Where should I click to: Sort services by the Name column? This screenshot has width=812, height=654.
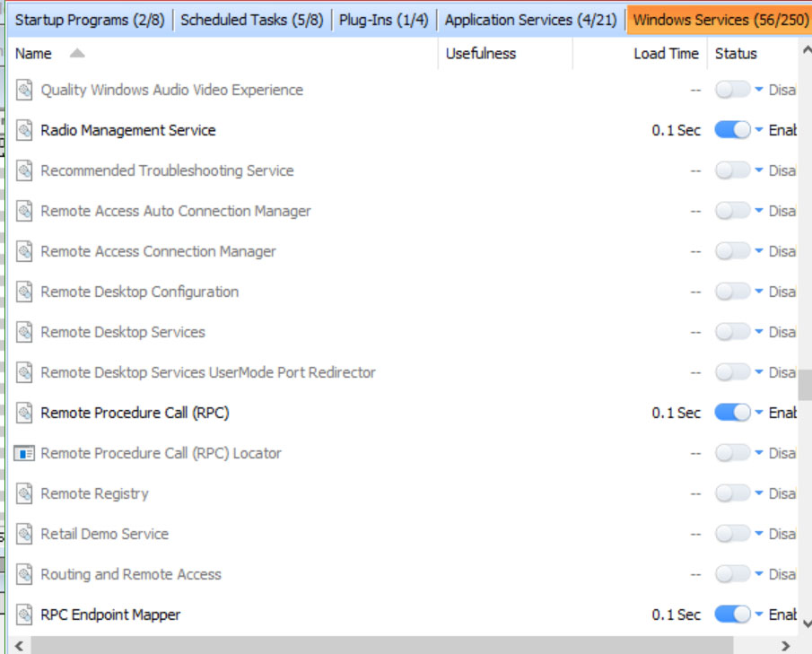(33, 53)
